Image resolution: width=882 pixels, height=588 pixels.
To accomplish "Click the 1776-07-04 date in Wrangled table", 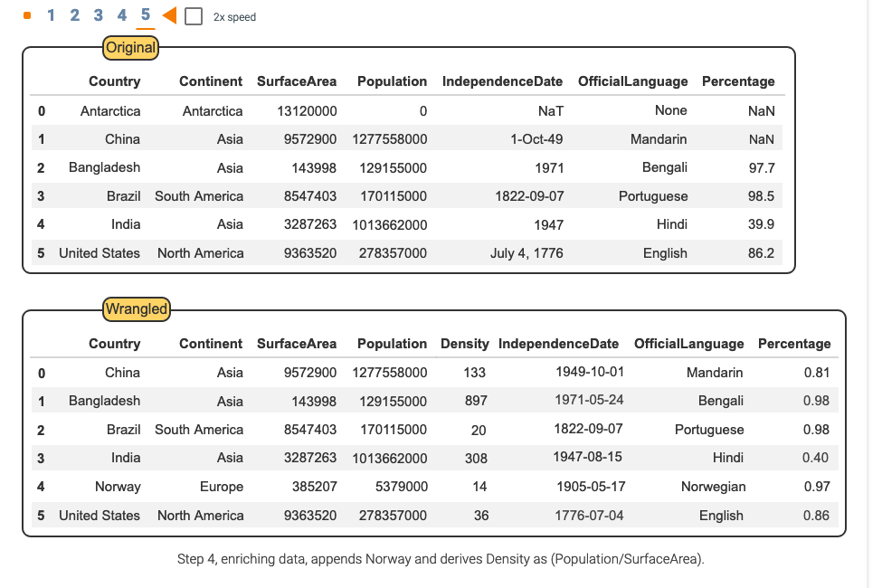I will 589,515.
